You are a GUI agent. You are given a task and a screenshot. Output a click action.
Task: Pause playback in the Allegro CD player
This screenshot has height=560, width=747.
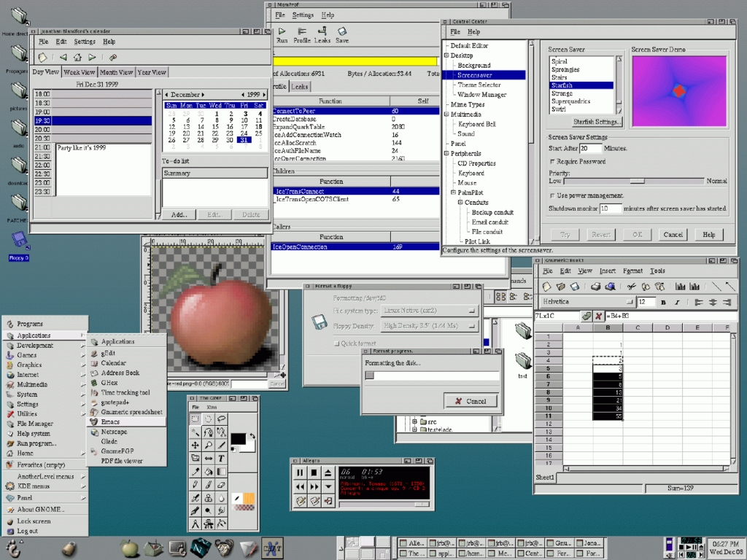[x=301, y=472]
